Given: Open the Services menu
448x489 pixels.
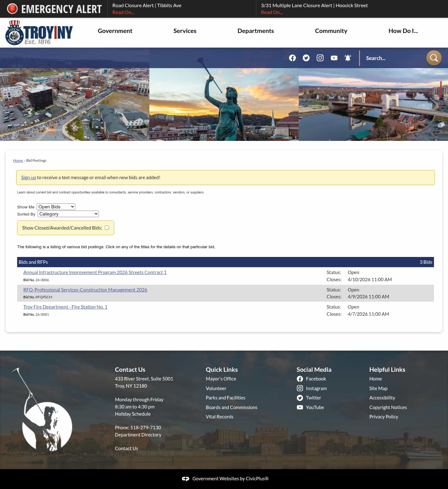Looking at the screenshot, I should tap(185, 31).
